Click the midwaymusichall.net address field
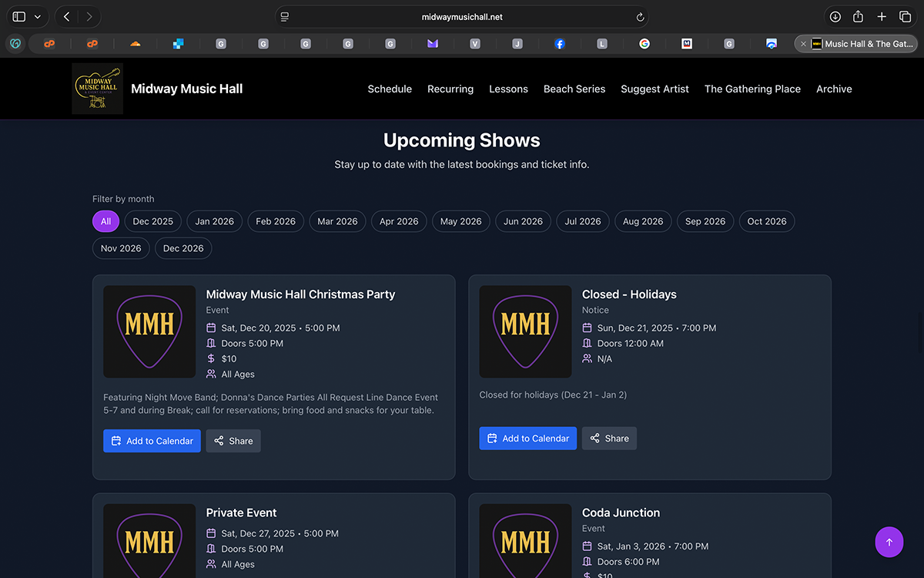The height and width of the screenshot is (578, 924). point(462,17)
